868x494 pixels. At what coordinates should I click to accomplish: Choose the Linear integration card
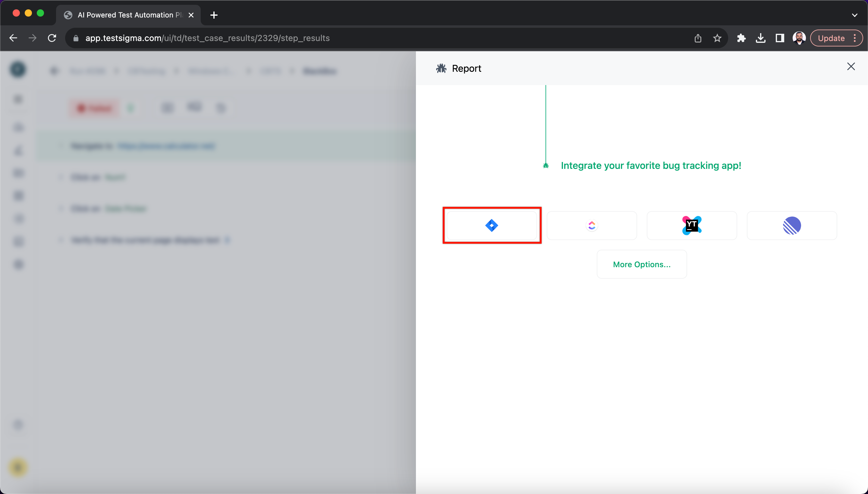point(792,225)
